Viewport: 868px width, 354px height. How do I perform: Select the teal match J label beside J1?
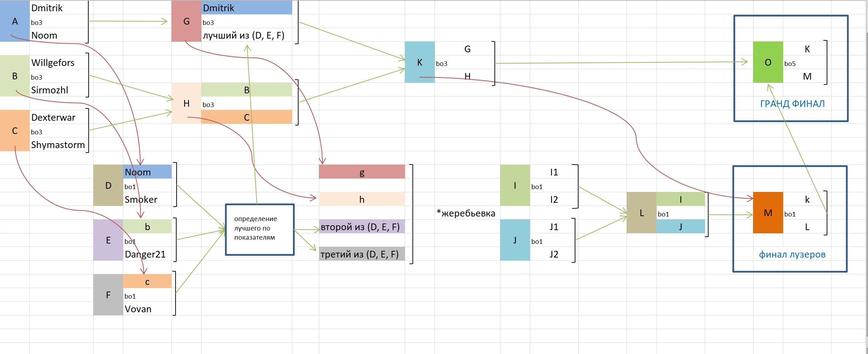[x=515, y=240]
